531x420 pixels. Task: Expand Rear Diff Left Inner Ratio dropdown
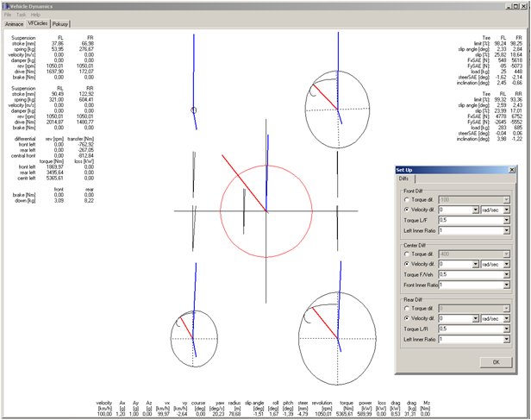(x=507, y=339)
